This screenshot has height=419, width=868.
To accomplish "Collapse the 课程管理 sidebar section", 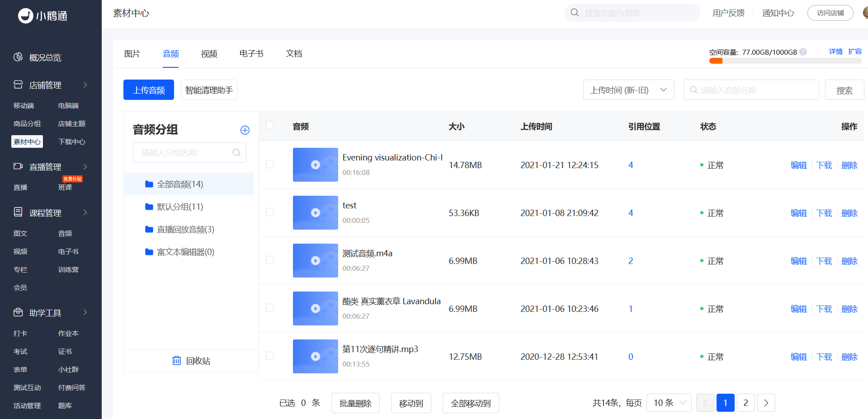I will click(x=85, y=212).
